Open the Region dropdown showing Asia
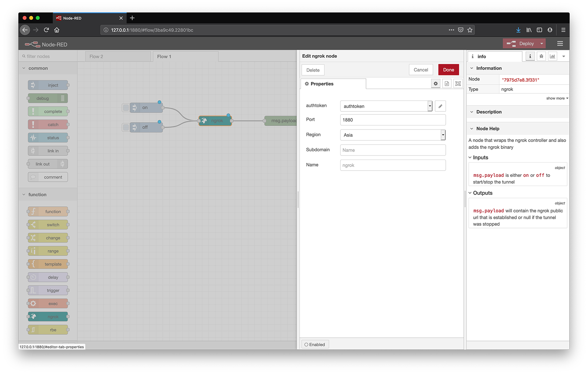 coord(393,135)
